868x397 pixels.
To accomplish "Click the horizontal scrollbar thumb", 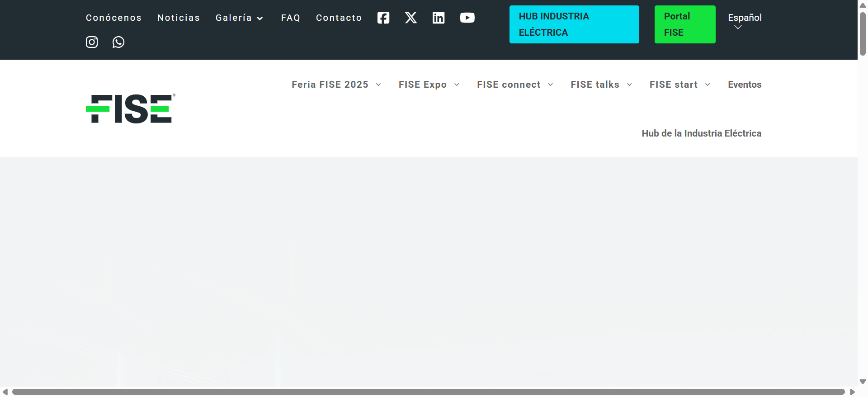I will (429, 392).
